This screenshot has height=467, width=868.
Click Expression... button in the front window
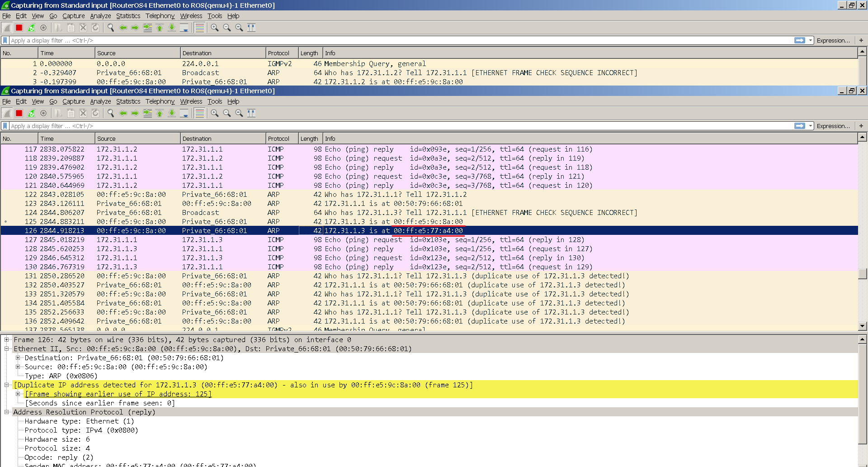coord(833,126)
